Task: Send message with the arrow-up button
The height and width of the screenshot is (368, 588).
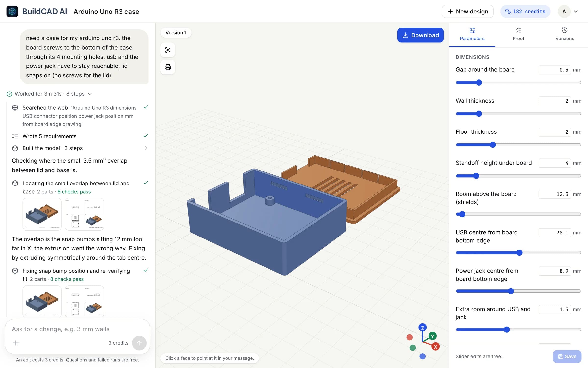Action: pos(139,343)
